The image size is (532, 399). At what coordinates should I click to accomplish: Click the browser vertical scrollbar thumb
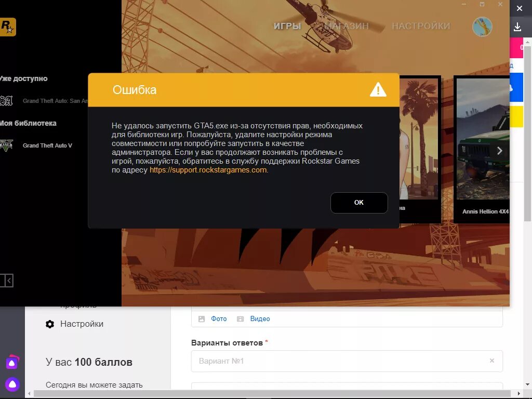[528, 132]
